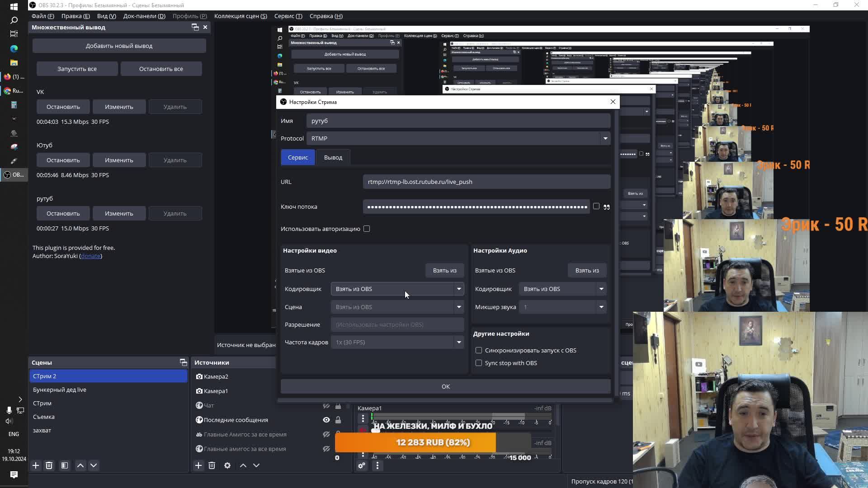Viewport: 868px width, 488px height.
Task: Click Добавить новый вывод button
Action: click(119, 46)
